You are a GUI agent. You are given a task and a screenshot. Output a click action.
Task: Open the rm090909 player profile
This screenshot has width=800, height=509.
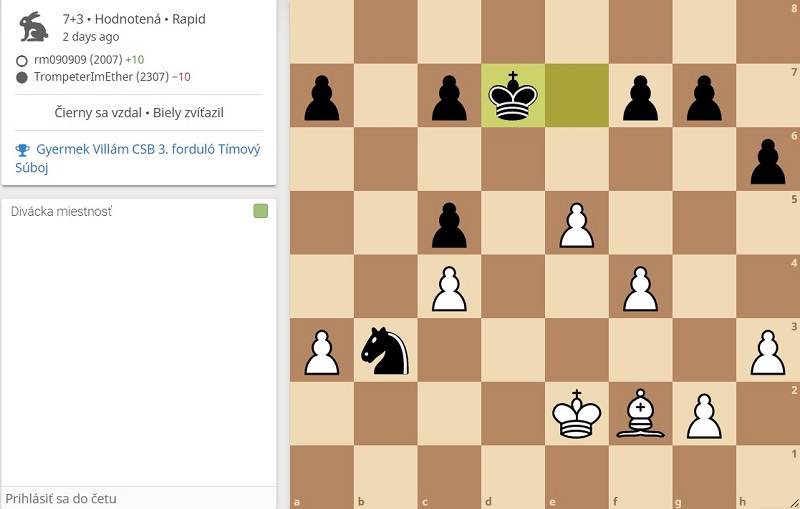click(x=78, y=60)
